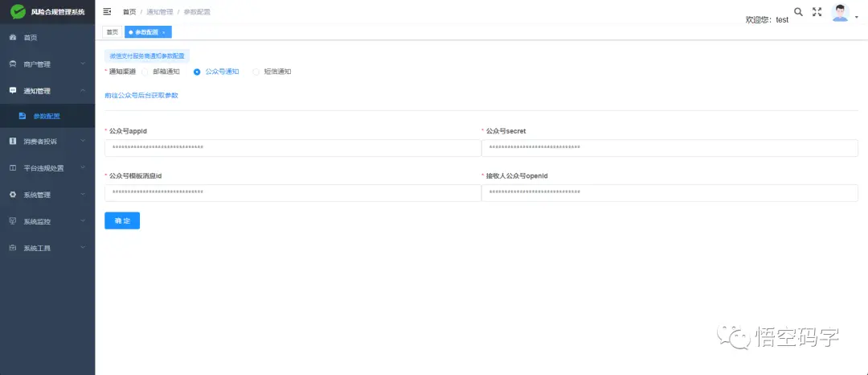Click the 微信支付服务商通知参数配置 tag

pyautogui.click(x=147, y=56)
